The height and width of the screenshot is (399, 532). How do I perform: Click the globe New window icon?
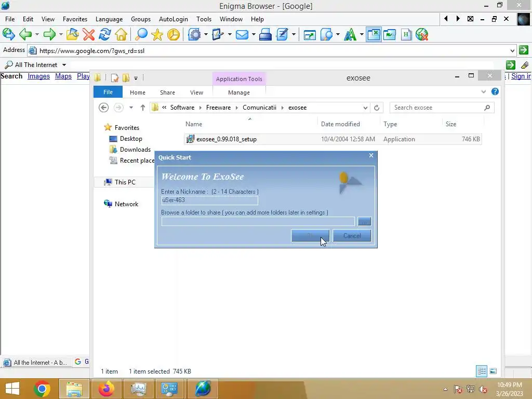point(8,34)
